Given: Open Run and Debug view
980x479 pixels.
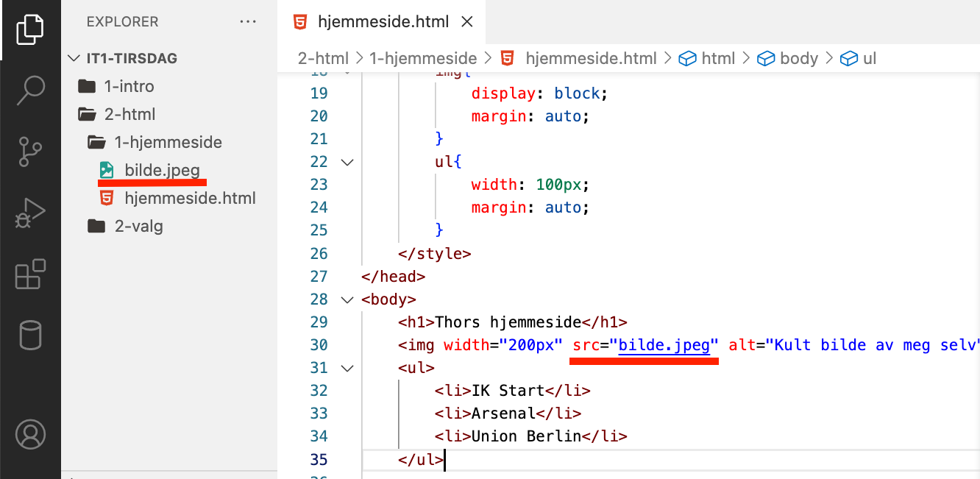Looking at the screenshot, I should point(30,213).
